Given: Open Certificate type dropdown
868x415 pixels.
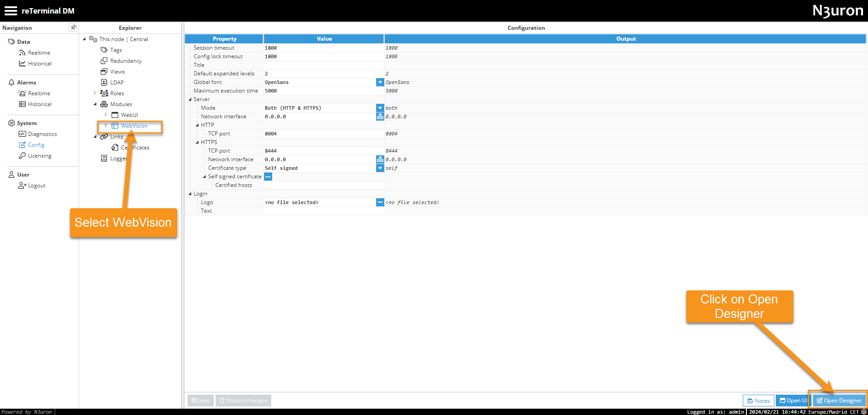Looking at the screenshot, I should pyautogui.click(x=380, y=168).
